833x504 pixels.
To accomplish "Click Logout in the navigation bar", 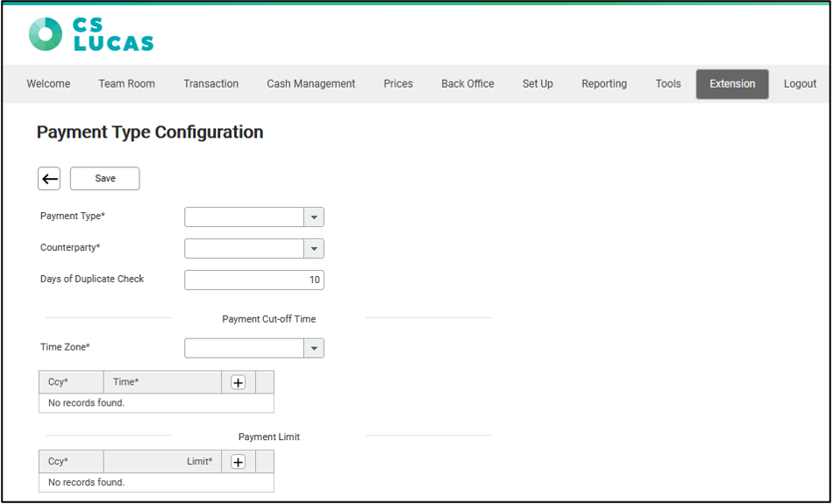I will coord(800,84).
